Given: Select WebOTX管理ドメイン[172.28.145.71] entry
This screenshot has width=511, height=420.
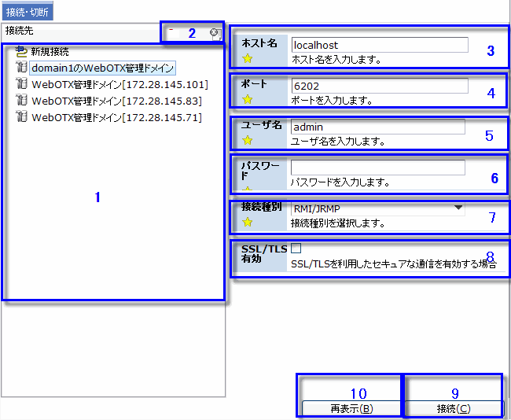Looking at the screenshot, I should (116, 117).
